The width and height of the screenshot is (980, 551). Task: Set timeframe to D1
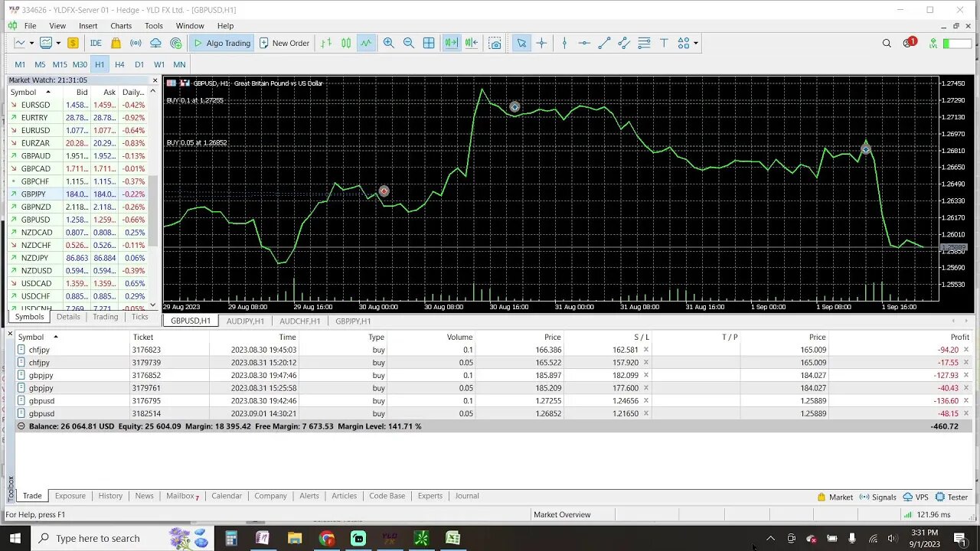[x=139, y=64]
